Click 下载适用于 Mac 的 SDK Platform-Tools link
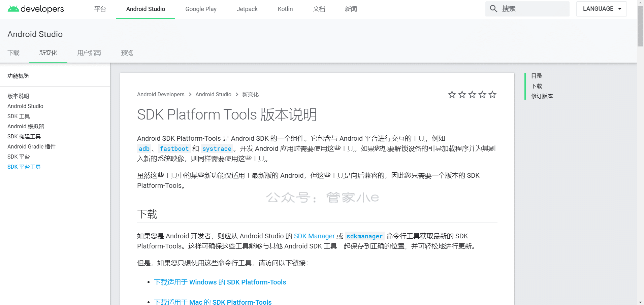This screenshot has width=644, height=305. [213, 302]
